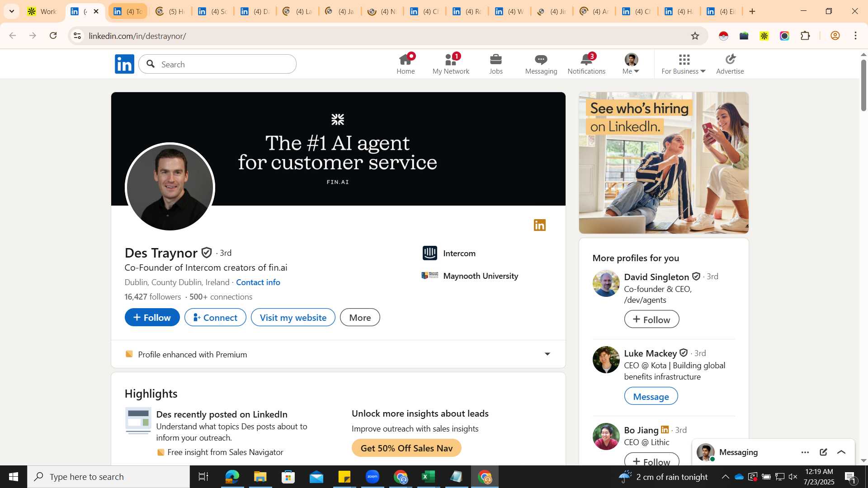Expand the For Business menu
The width and height of the screenshot is (868, 488).
pyautogui.click(x=684, y=64)
